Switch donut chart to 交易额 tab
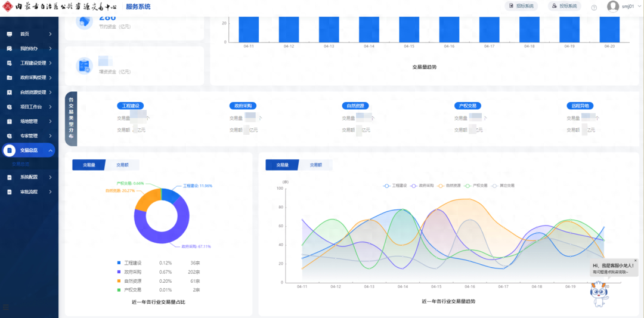644x318 pixels. [x=122, y=165]
